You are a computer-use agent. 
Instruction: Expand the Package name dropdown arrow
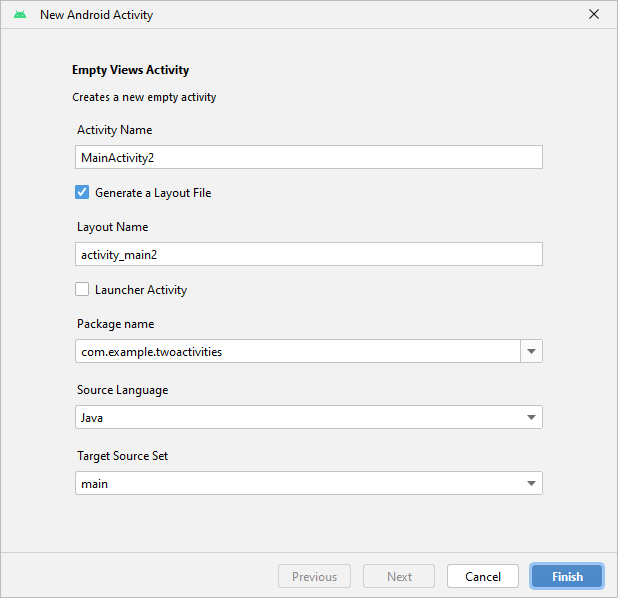point(532,351)
